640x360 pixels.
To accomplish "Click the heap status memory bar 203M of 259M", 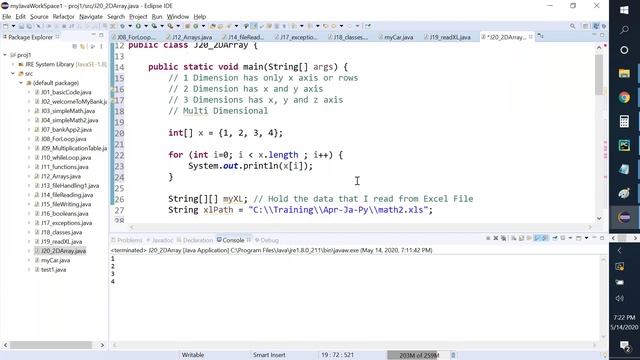I will click(x=418, y=355).
